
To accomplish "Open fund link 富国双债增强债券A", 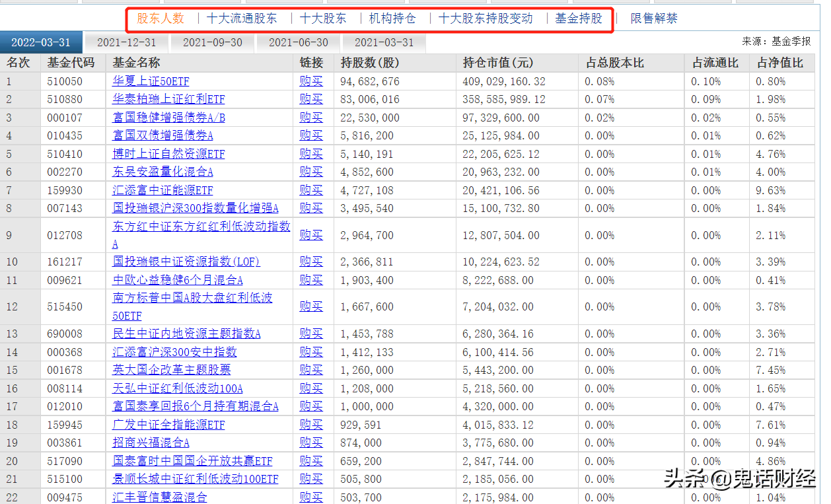I will coord(163,135).
